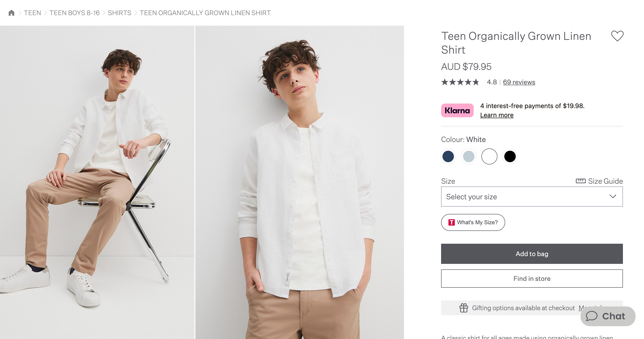Click the Size Guide ruler icon
Viewport: 644px width, 339px height.
(580, 181)
